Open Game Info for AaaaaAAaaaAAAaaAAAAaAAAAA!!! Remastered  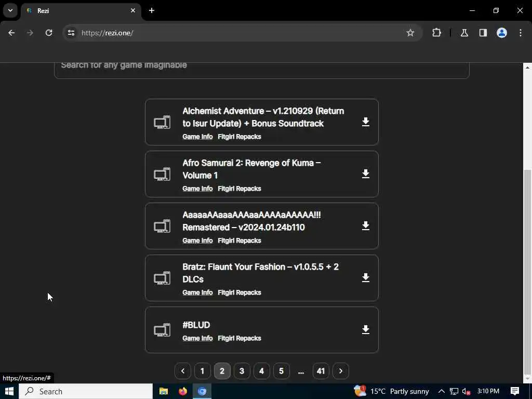coord(197,241)
